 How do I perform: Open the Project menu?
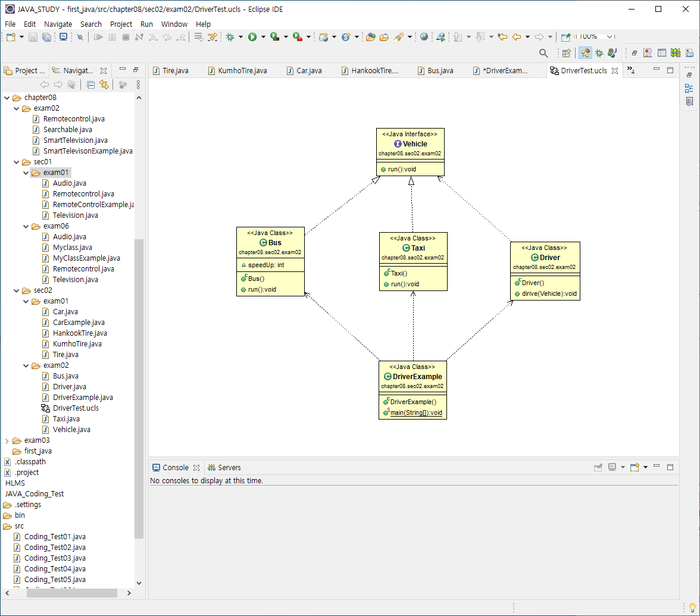coord(121,24)
